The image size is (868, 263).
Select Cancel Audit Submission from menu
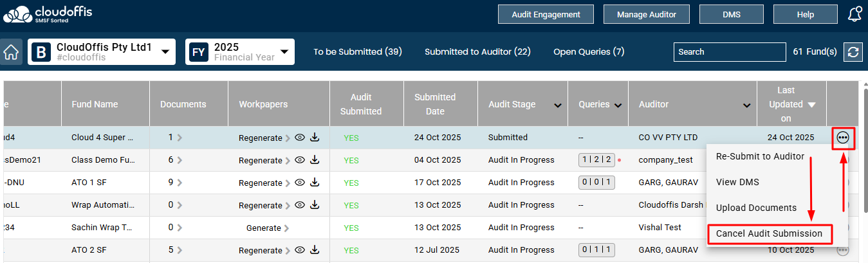769,233
